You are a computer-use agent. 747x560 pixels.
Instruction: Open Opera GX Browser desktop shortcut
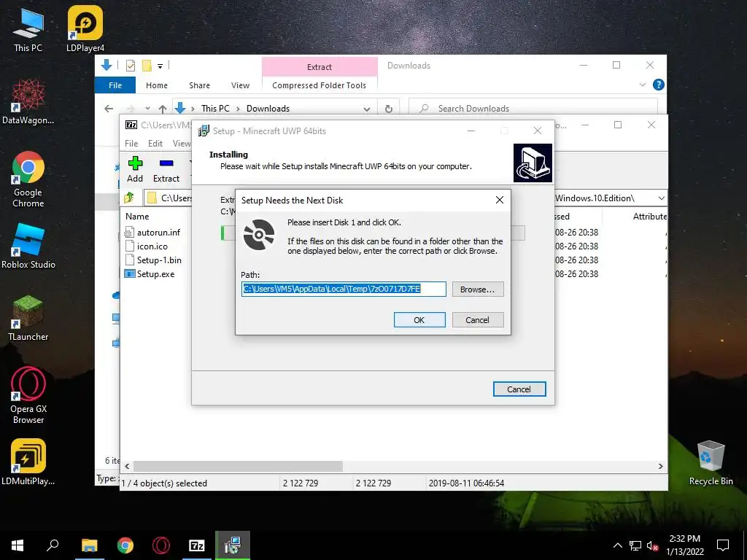[28, 395]
